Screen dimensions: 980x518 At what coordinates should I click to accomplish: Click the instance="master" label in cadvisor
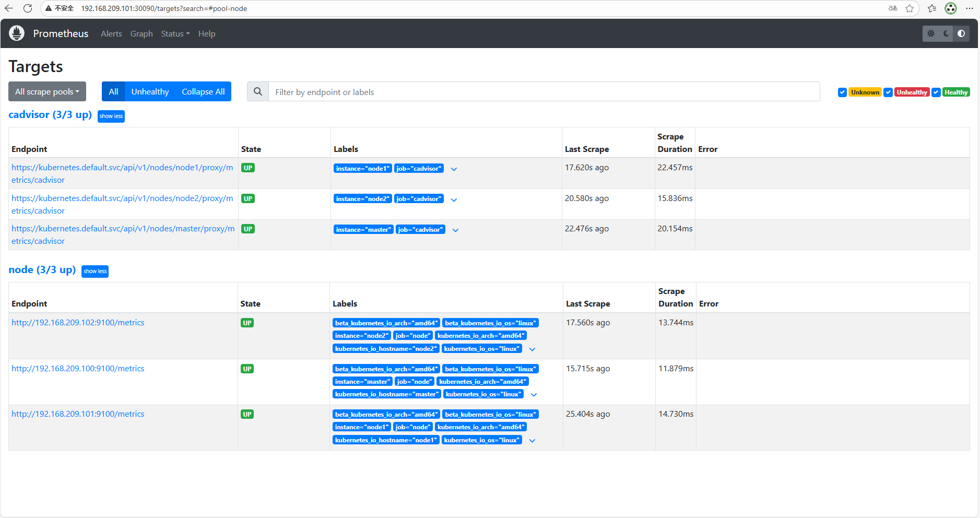click(x=363, y=230)
